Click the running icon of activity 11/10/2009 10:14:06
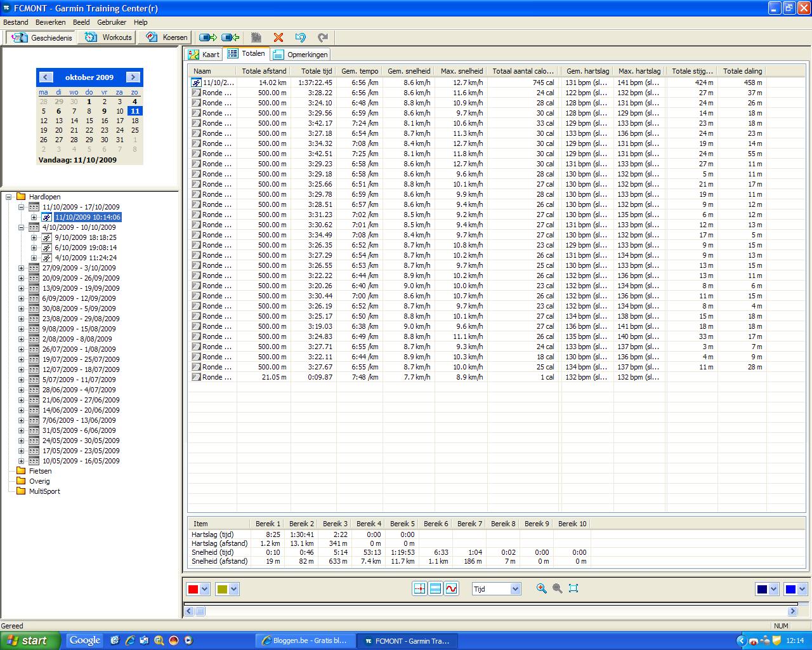The height and width of the screenshot is (650, 812). click(47, 217)
